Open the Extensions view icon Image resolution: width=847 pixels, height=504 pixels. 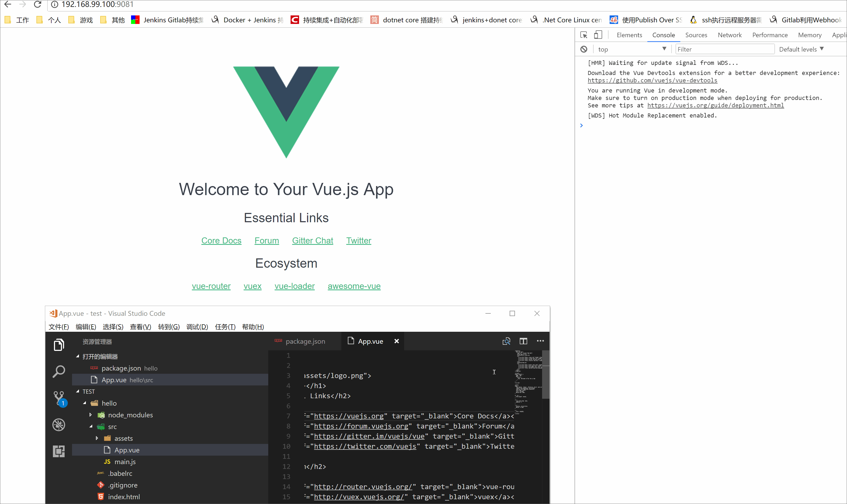pos(59,451)
